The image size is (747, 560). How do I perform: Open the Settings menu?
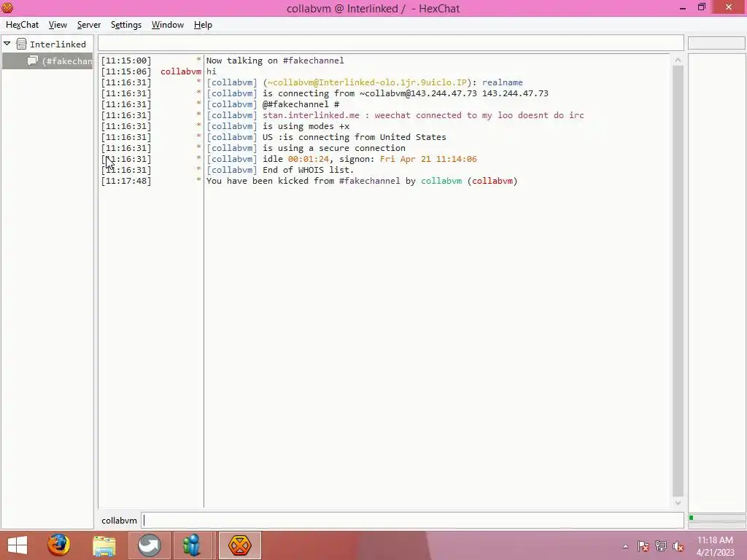pos(125,25)
